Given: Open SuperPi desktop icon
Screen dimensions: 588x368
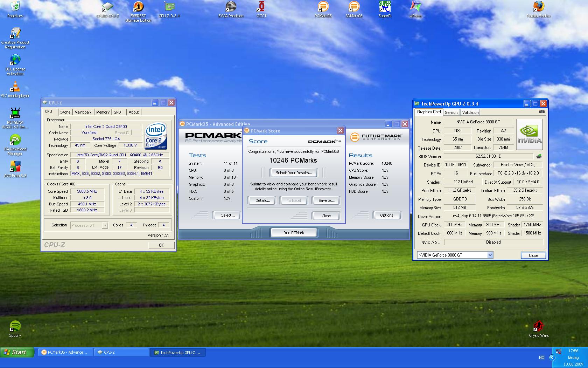Looking at the screenshot, I should click(385, 9).
